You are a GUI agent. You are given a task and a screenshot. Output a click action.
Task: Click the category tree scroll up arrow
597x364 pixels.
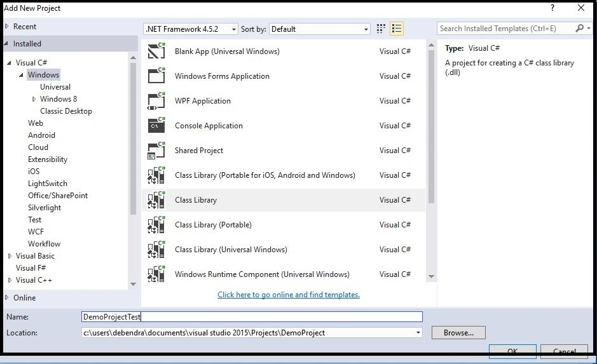[x=133, y=57]
